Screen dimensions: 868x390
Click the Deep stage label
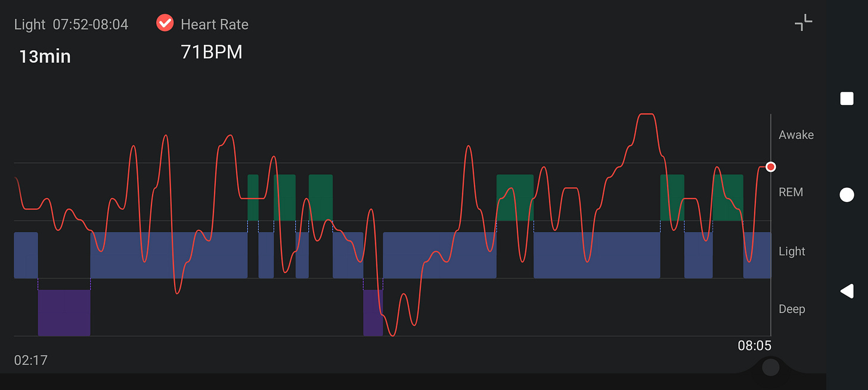792,309
